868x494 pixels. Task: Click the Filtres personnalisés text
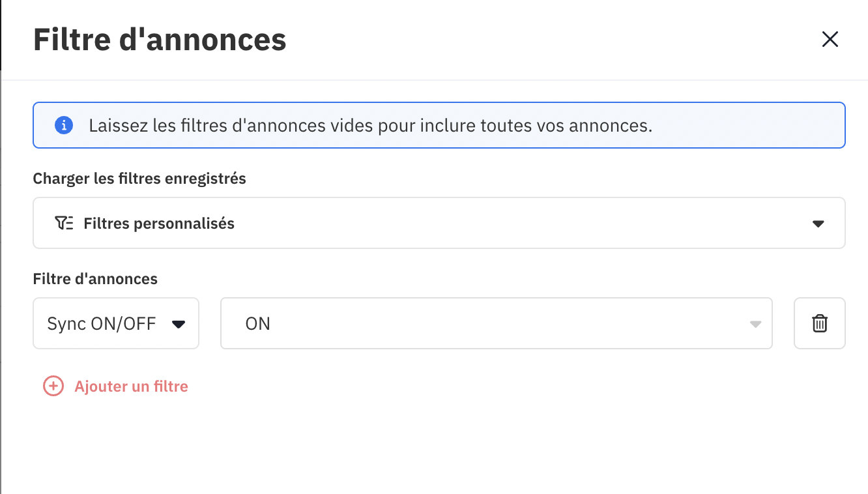[159, 224]
